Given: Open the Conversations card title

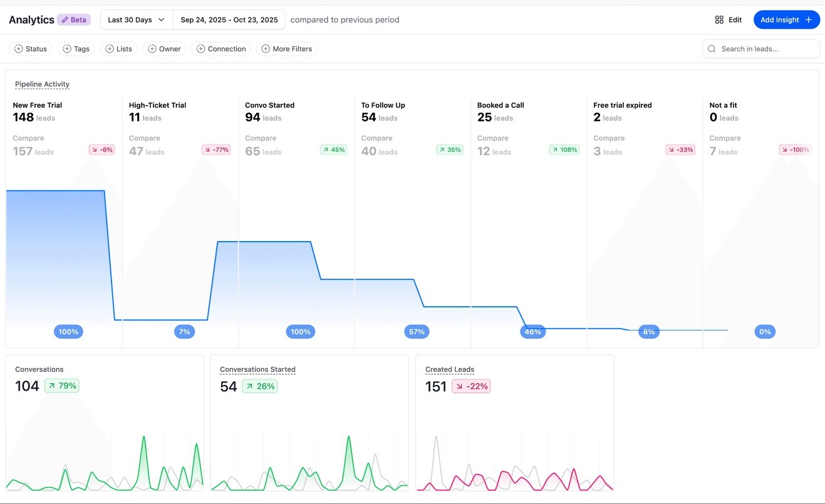Looking at the screenshot, I should click(39, 369).
